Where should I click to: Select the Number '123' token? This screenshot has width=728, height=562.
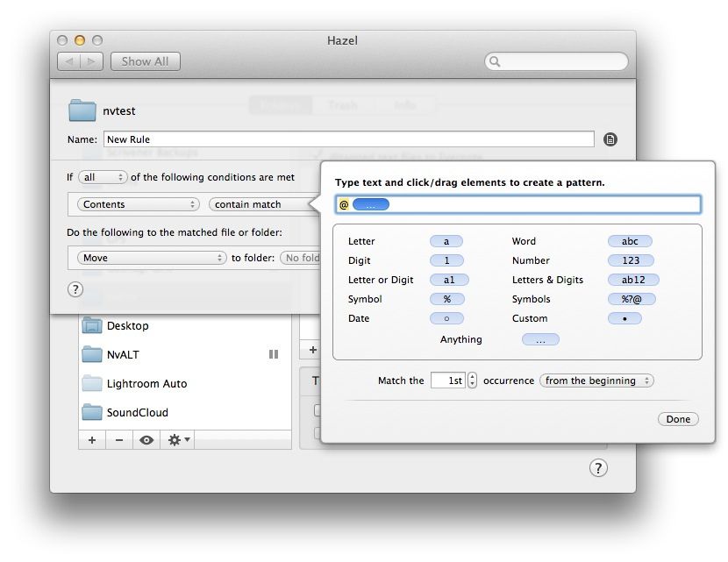pos(630,260)
